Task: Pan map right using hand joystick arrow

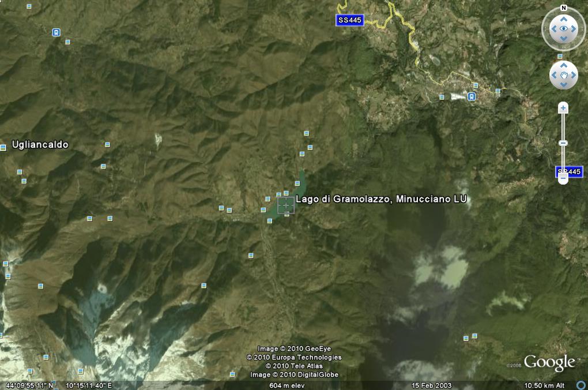Action: point(574,75)
